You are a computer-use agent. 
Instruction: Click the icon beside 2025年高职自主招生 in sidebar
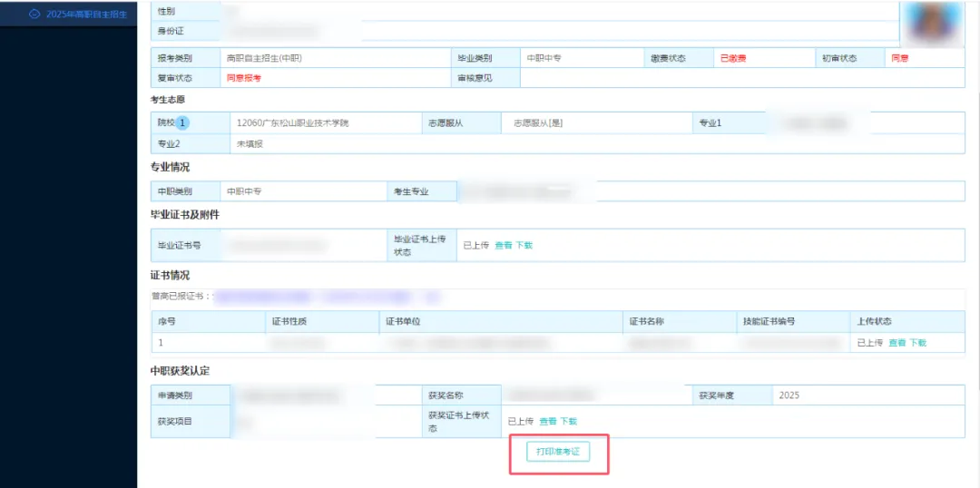34,15
